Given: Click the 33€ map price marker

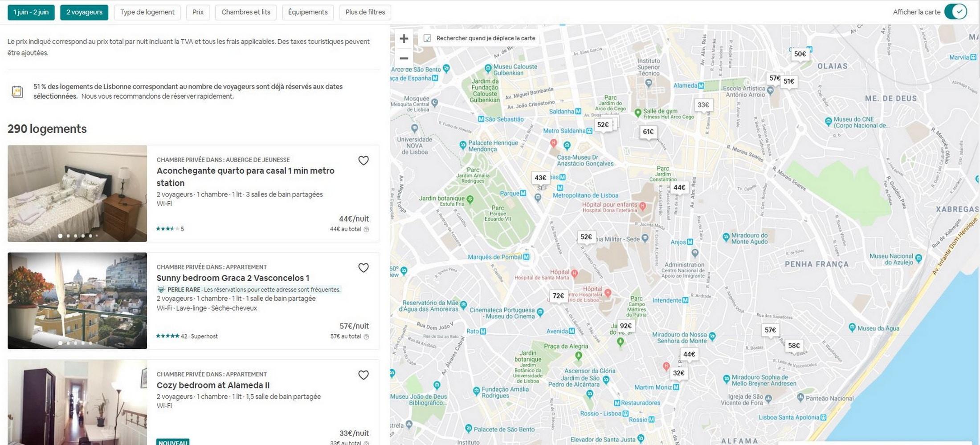Looking at the screenshot, I should (x=703, y=105).
